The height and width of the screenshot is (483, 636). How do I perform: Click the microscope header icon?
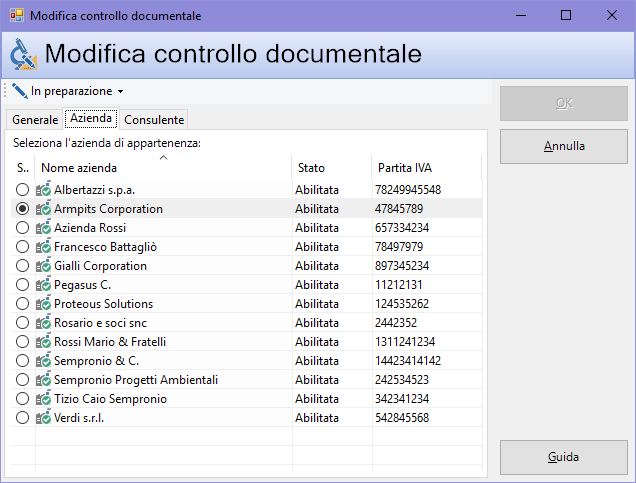[x=23, y=54]
